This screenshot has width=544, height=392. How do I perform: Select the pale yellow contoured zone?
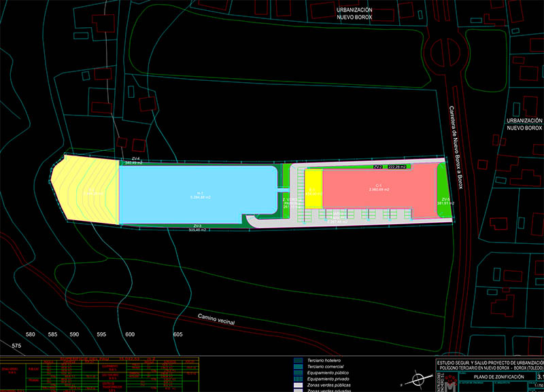point(86,190)
